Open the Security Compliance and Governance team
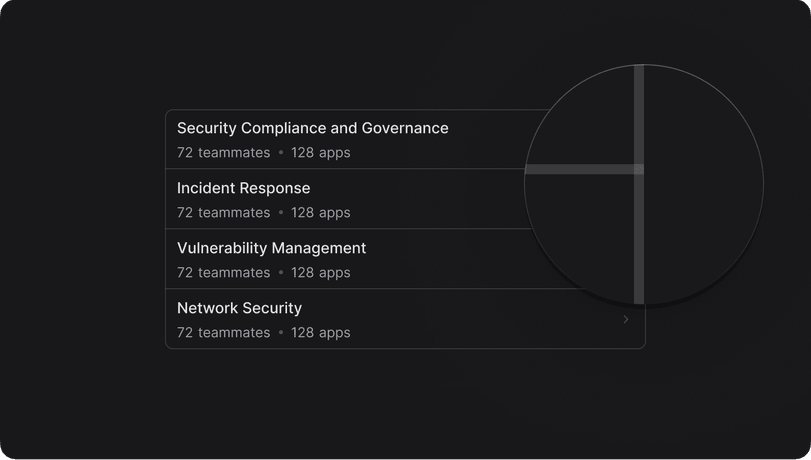 pyautogui.click(x=312, y=128)
